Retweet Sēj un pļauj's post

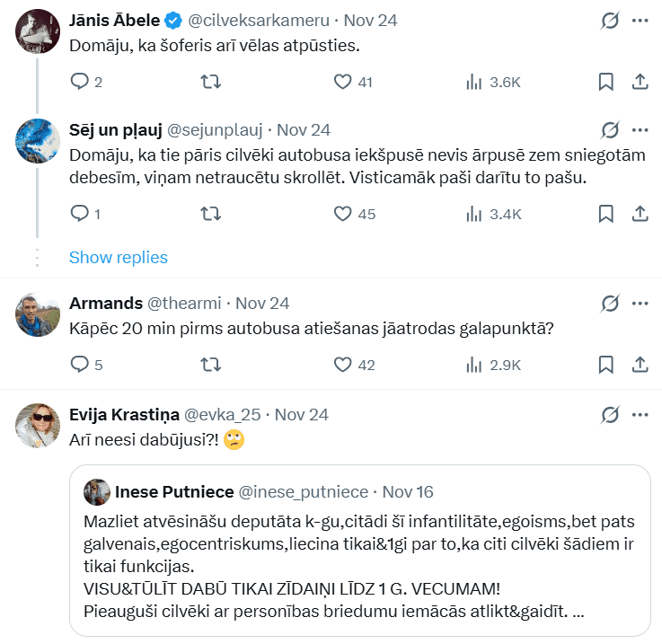(210, 214)
